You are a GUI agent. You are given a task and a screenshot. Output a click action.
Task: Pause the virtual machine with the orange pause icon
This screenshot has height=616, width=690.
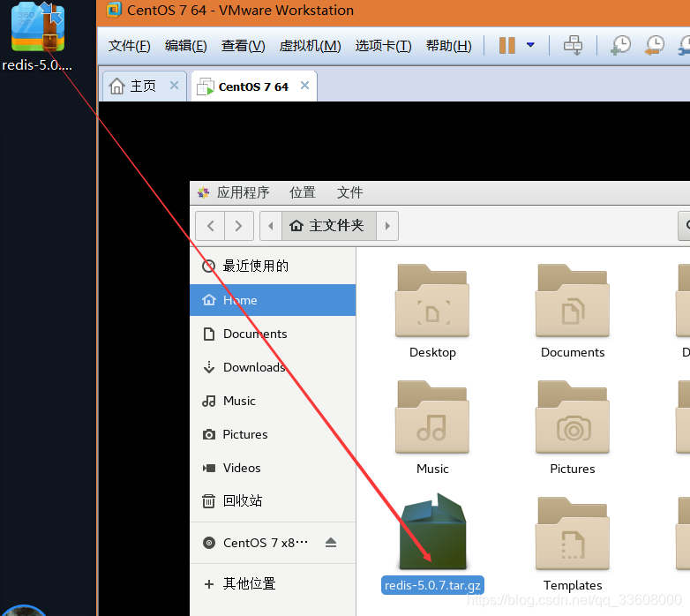507,45
